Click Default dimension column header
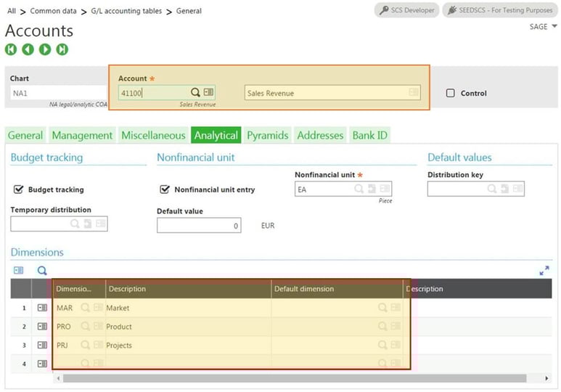The image size is (561, 392). pos(337,288)
